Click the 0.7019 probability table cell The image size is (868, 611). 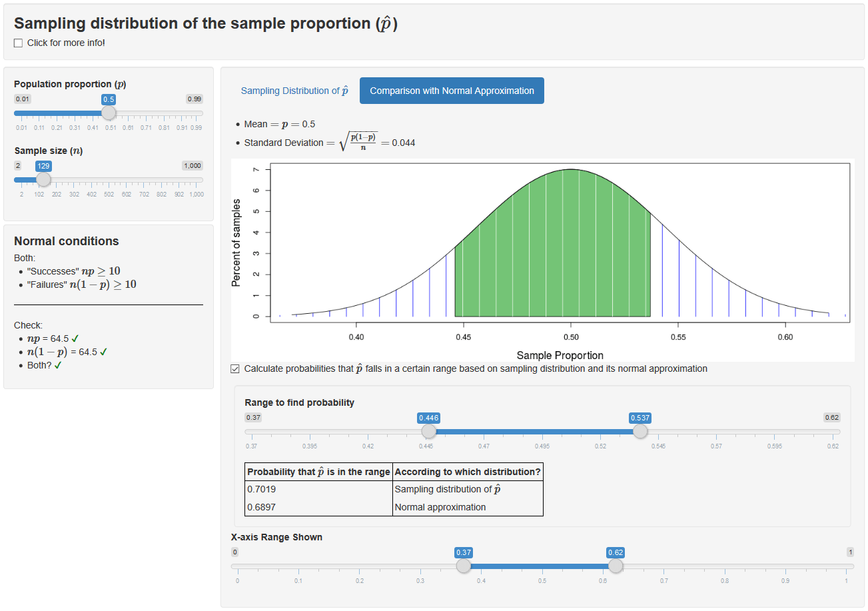(318, 489)
